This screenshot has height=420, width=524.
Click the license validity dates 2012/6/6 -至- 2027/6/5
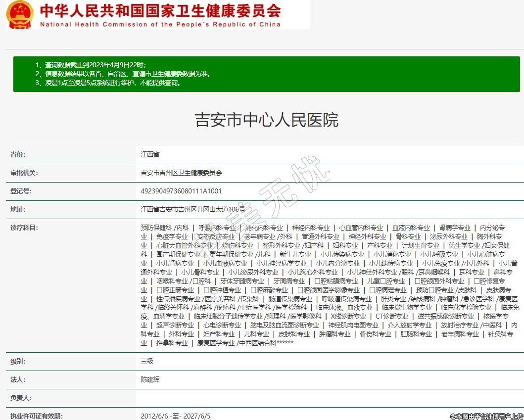175,416
